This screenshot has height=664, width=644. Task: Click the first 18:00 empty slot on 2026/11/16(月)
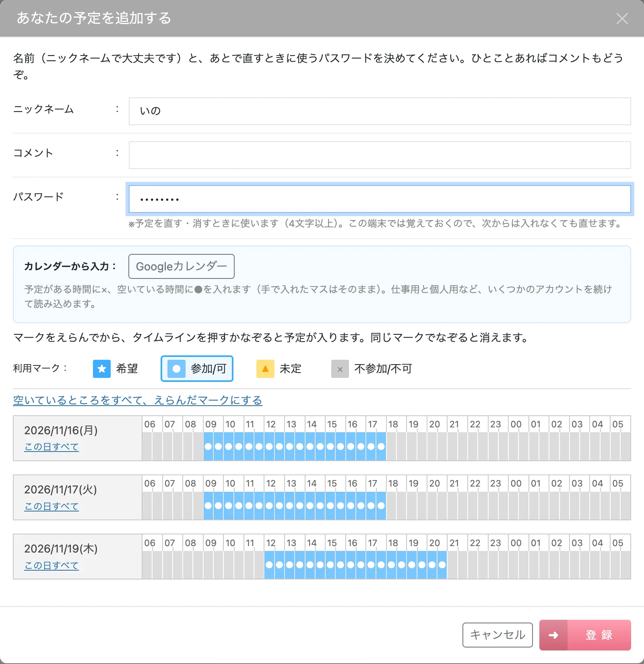tap(392, 446)
